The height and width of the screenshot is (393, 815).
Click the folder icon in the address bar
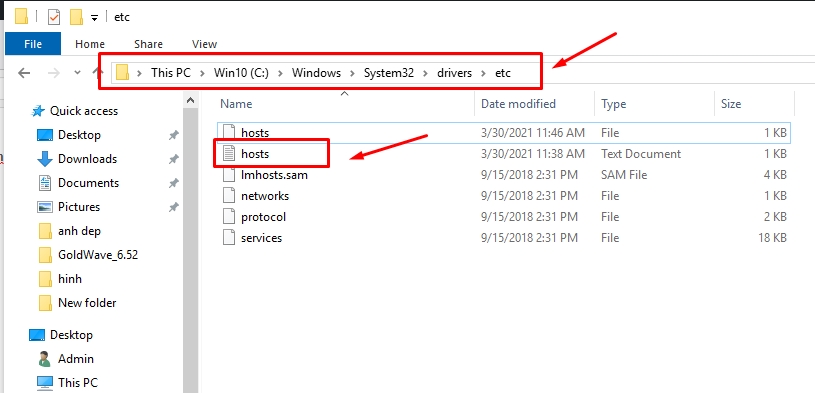pyautogui.click(x=122, y=72)
